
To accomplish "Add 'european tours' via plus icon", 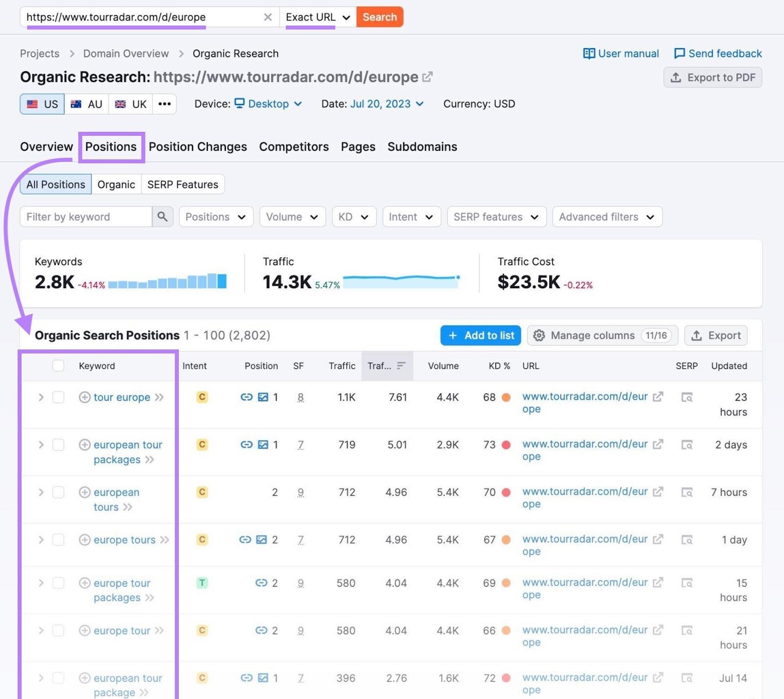I will [x=84, y=492].
